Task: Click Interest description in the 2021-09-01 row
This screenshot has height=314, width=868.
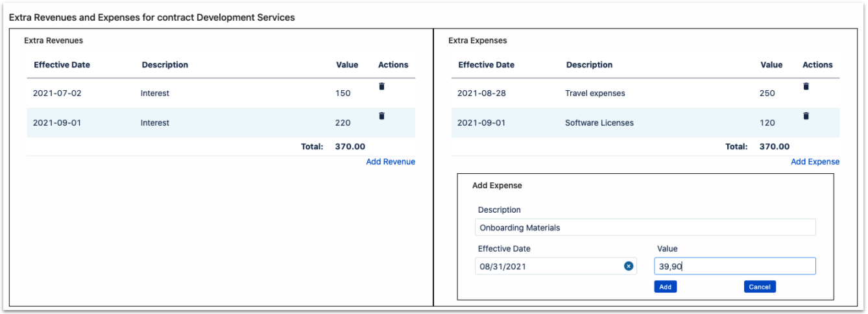Action: [x=155, y=123]
